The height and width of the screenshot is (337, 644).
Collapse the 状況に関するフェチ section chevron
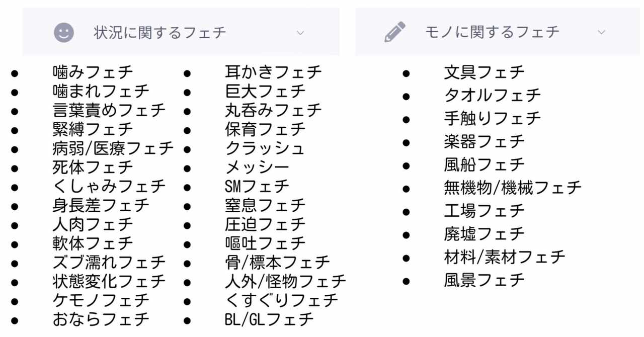[300, 33]
